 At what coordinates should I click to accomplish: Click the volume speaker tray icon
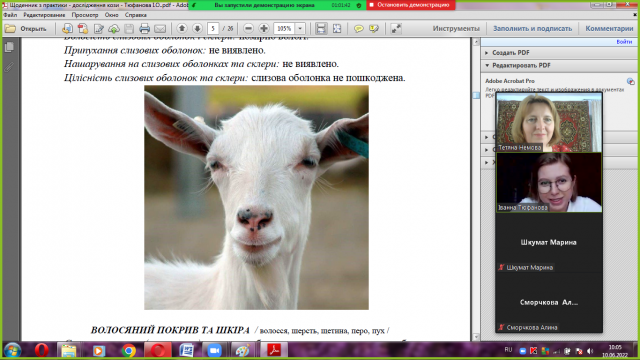pos(590,351)
